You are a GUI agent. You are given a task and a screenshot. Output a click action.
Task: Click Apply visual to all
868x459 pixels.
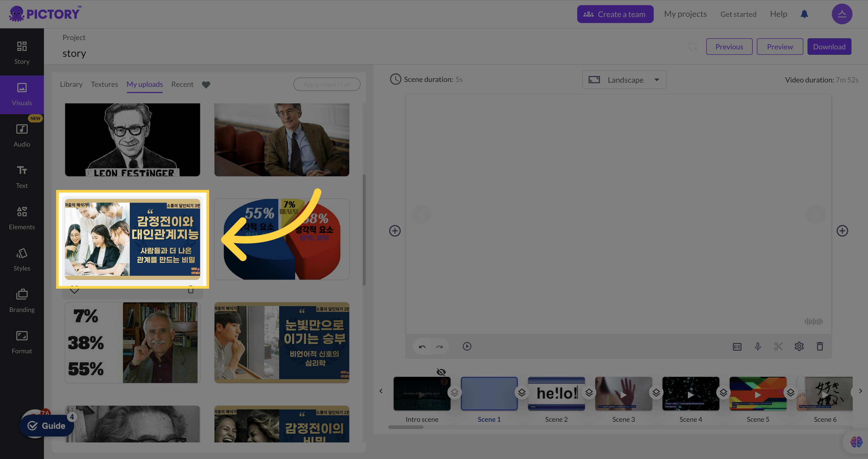point(326,84)
